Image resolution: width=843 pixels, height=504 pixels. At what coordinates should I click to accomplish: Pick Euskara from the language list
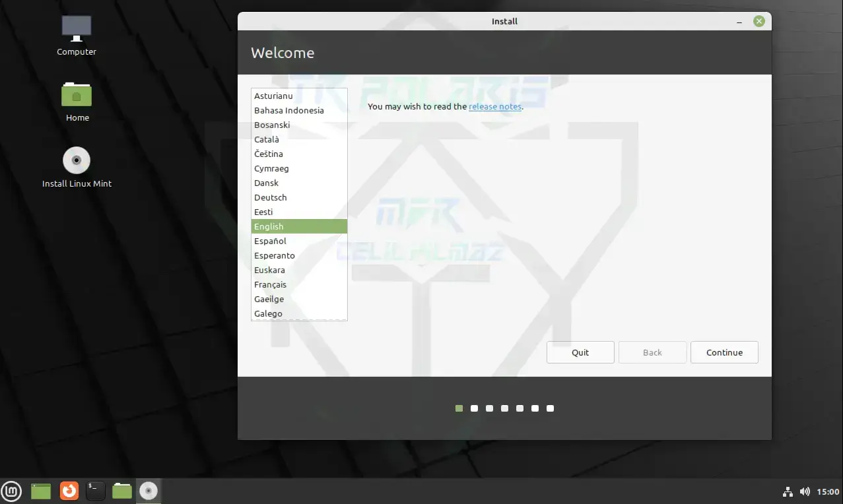click(300, 270)
